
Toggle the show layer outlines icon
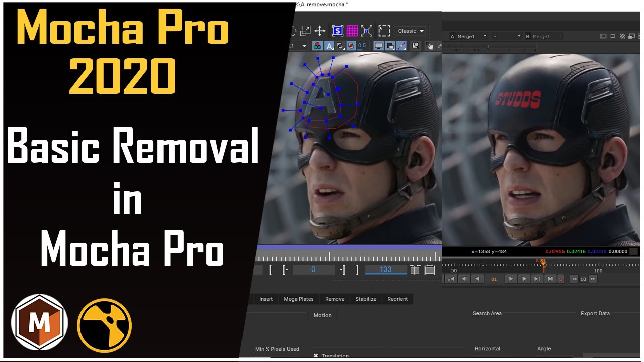[390, 45]
